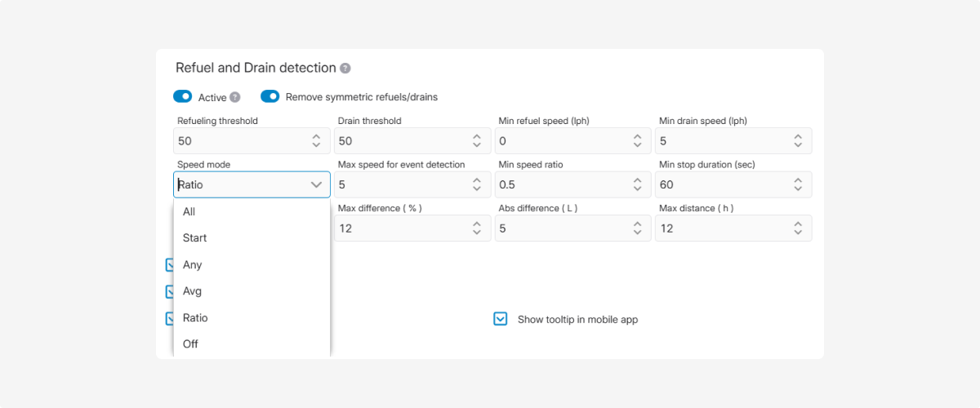Select All from Speed mode list
The width and height of the screenshot is (980, 408).
click(189, 211)
